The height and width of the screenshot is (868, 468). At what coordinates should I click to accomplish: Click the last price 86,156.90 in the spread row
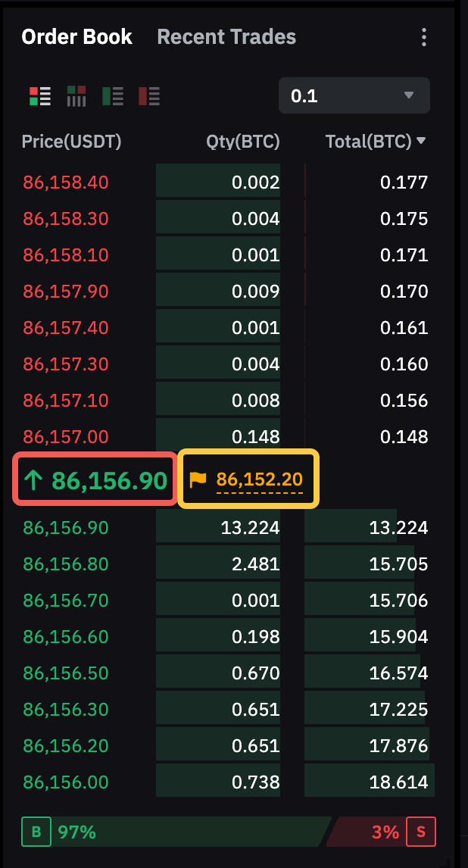pyautogui.click(x=109, y=479)
